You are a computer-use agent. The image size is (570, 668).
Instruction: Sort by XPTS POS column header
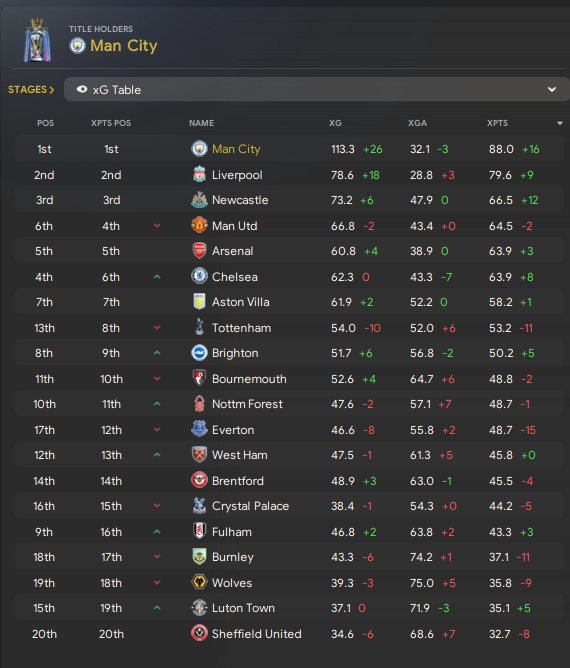pyautogui.click(x=111, y=123)
